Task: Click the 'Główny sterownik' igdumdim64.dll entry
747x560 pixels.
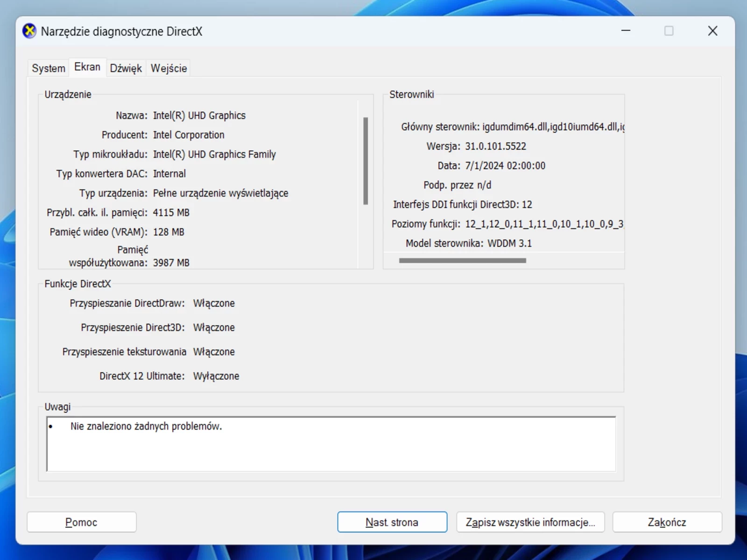Action: 553,127
